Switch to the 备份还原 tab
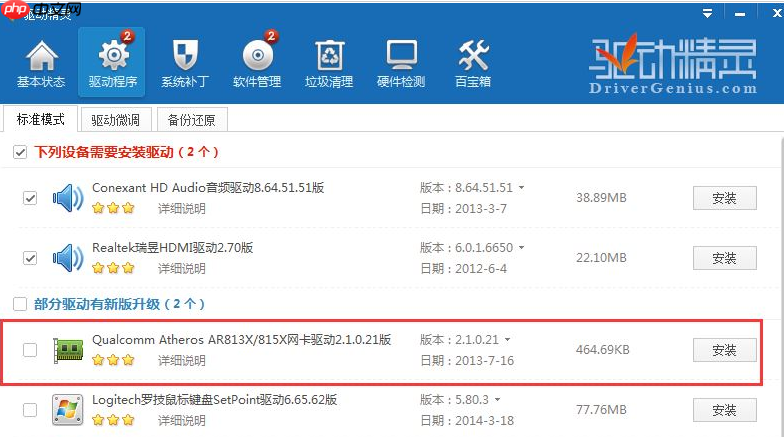784x437 pixels. [192, 120]
